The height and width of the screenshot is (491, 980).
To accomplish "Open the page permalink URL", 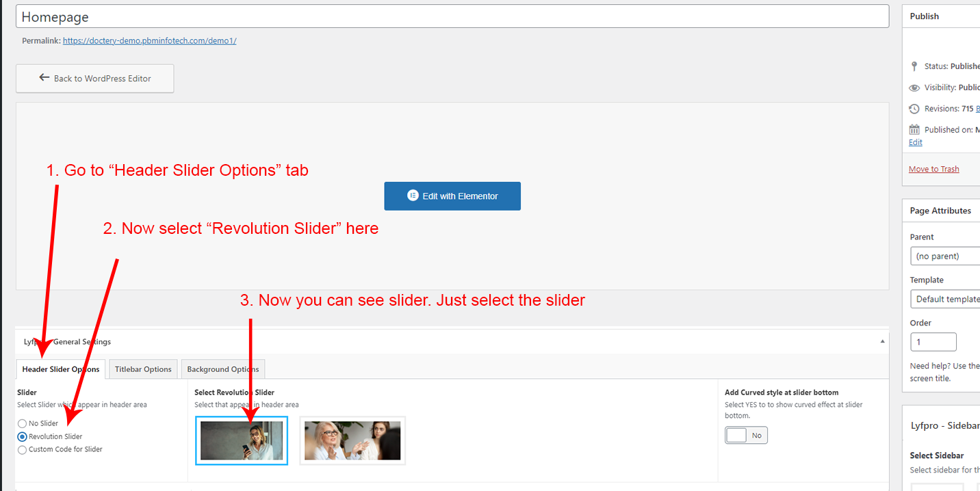I will coord(149,40).
